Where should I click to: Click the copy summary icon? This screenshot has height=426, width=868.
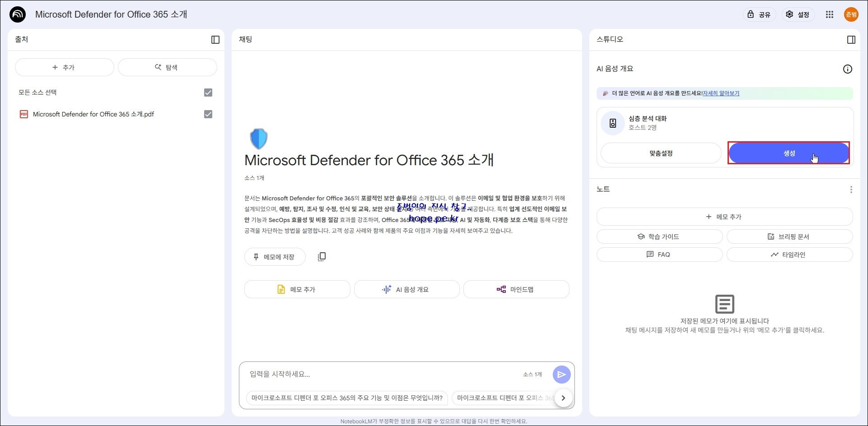[322, 257]
